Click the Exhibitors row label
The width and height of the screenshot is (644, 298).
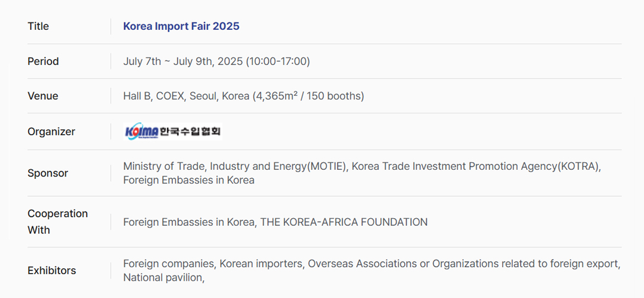[x=52, y=271]
